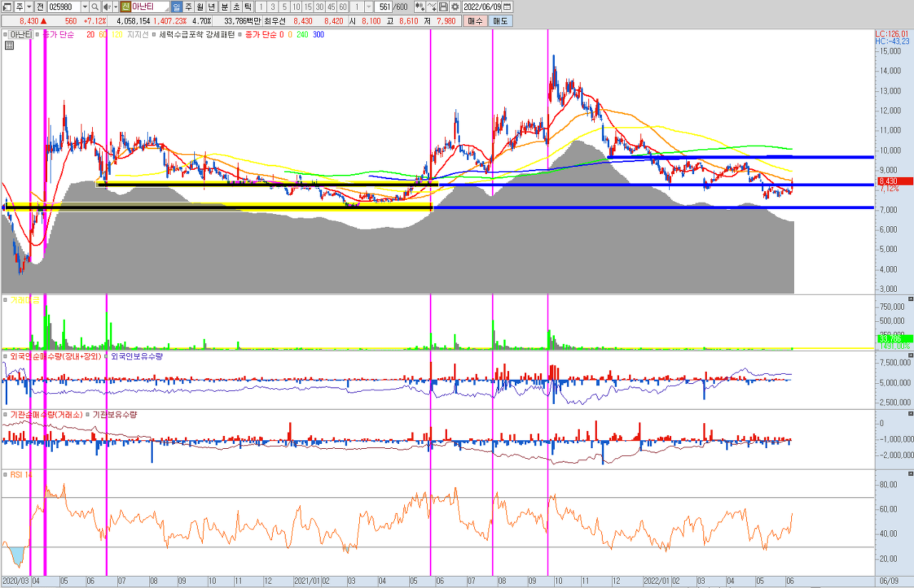Click the green 신 badge icon

pos(125,6)
